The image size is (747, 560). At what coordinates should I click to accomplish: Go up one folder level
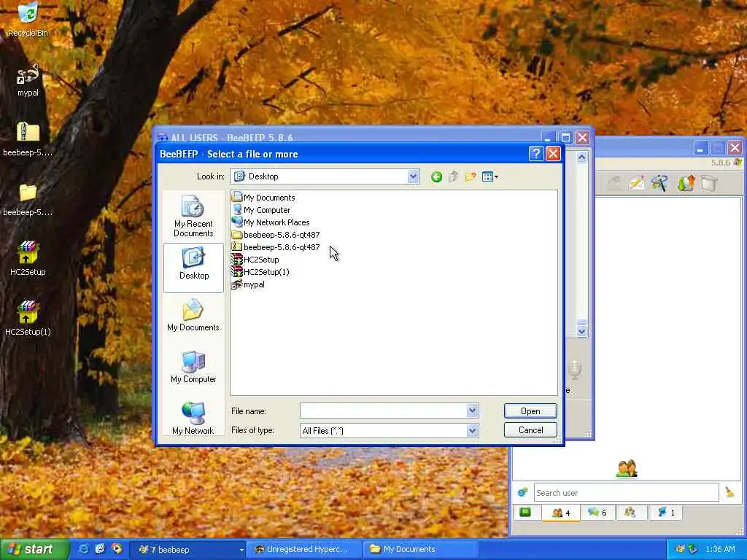453,177
